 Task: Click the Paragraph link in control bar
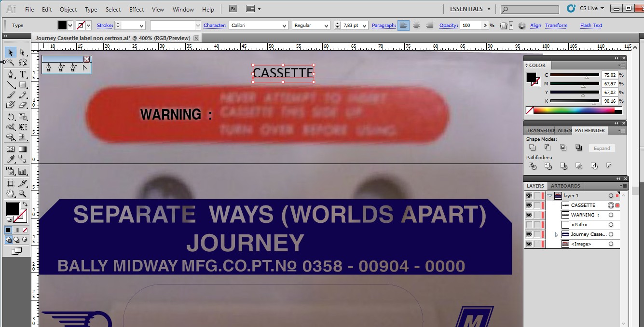[384, 26]
